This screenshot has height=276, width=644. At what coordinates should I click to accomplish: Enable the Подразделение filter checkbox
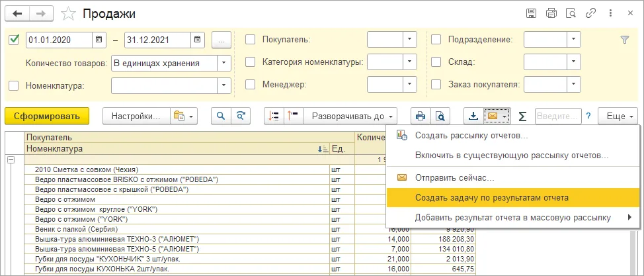[436, 40]
